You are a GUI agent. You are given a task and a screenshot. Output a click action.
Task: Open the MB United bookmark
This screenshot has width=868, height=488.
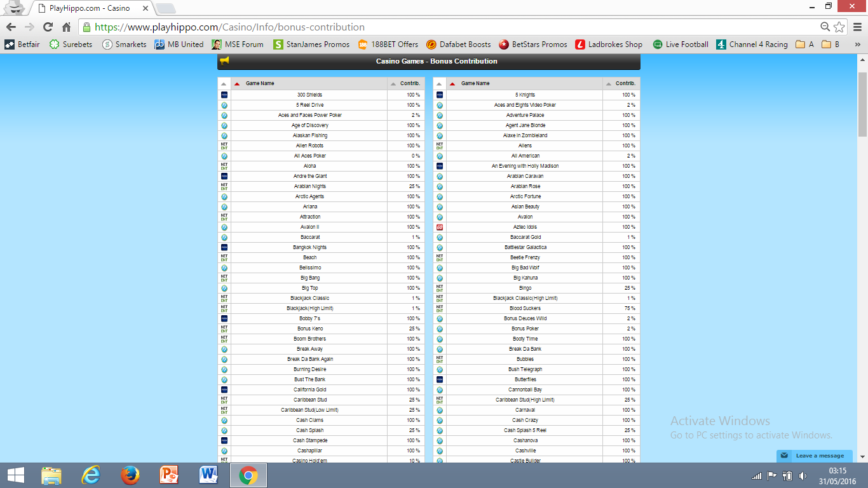[179, 44]
